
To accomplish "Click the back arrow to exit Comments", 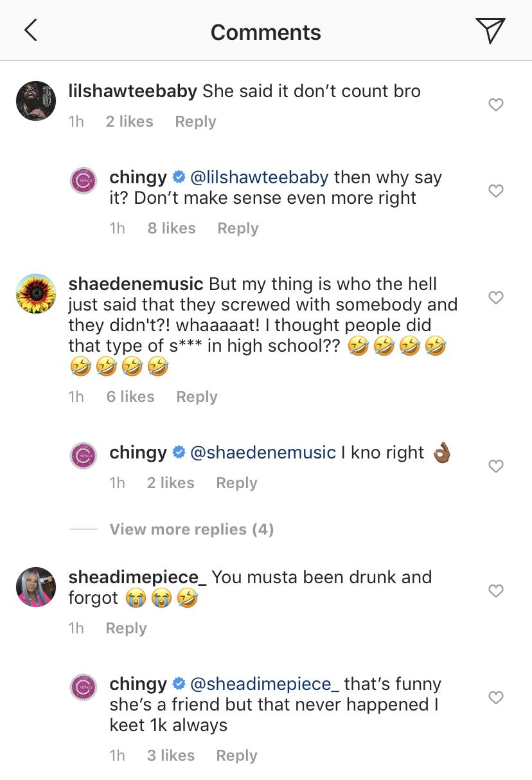I will (x=31, y=30).
